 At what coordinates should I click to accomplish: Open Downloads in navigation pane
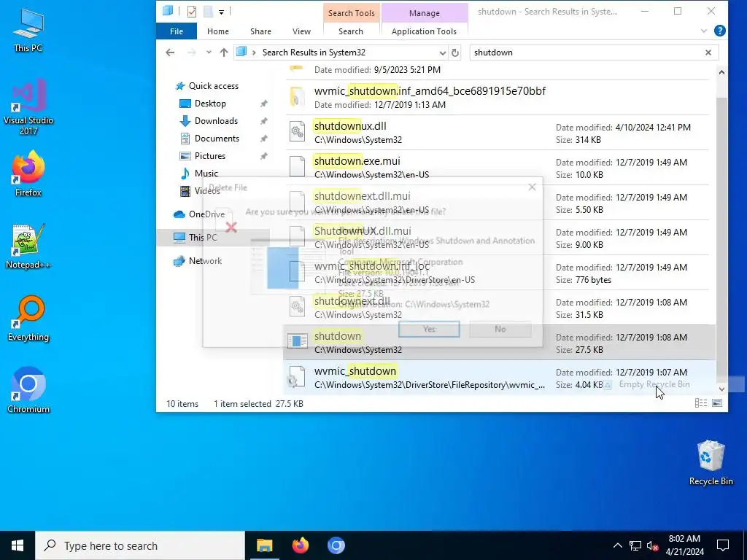[216, 121]
